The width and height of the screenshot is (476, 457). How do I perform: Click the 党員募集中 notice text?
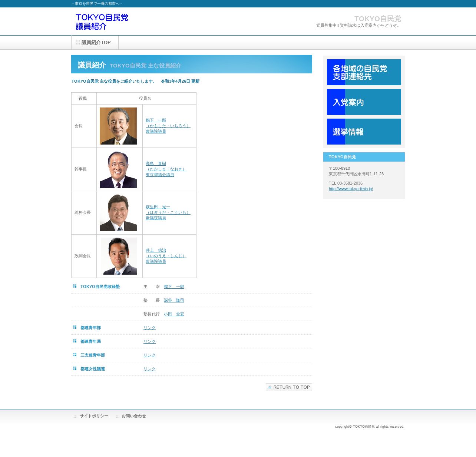coord(358,26)
